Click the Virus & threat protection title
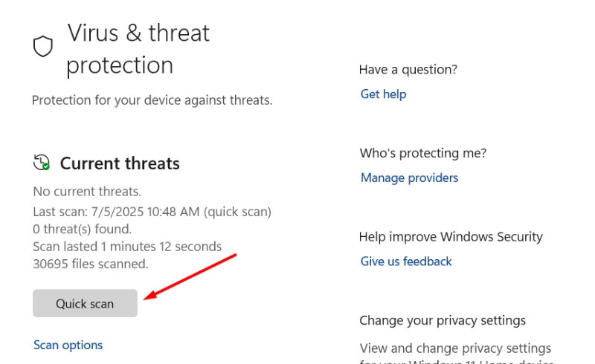The image size is (595, 364). (x=138, y=49)
